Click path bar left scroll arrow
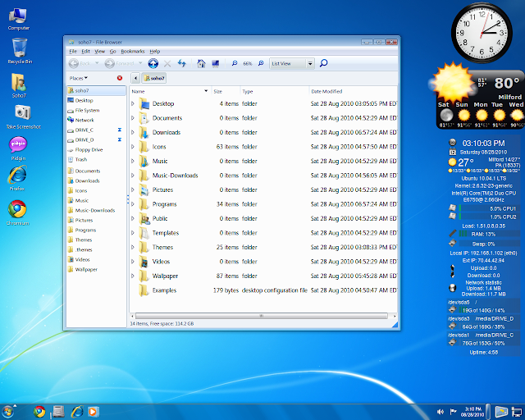This screenshot has width=525, height=420. [x=135, y=78]
